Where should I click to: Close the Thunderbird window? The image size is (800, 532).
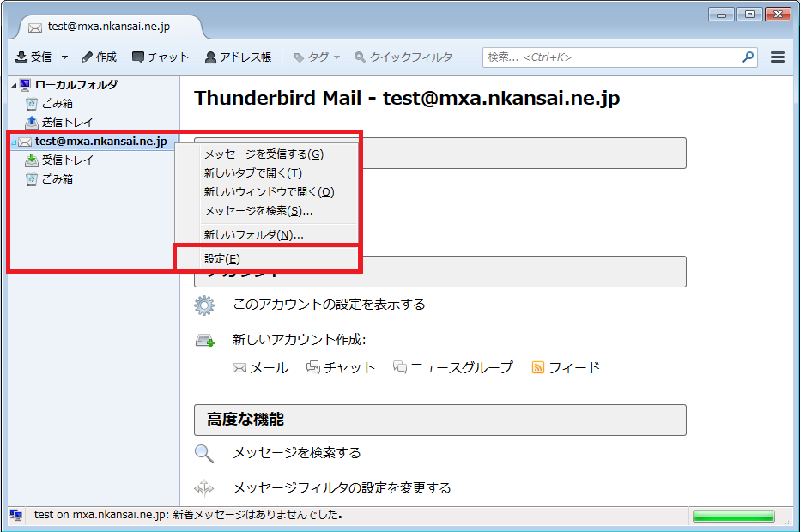tap(778, 15)
